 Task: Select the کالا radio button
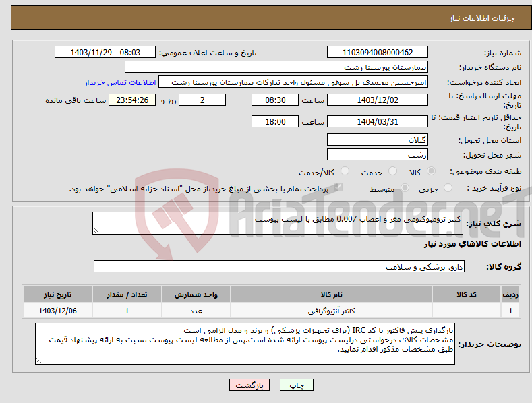[432, 171]
